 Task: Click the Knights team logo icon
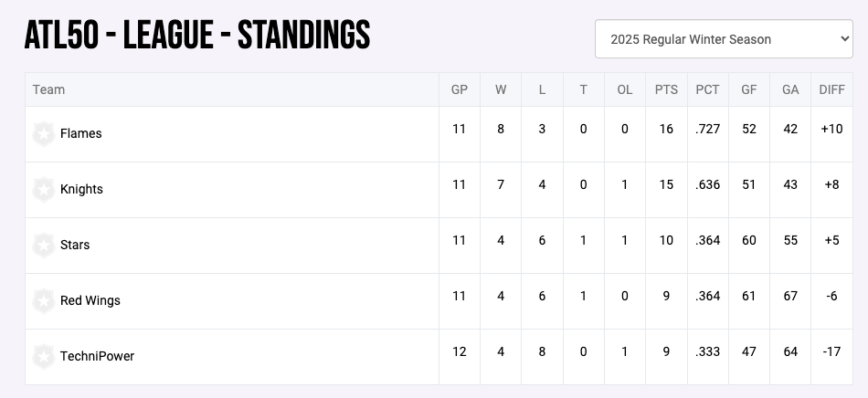(43, 190)
